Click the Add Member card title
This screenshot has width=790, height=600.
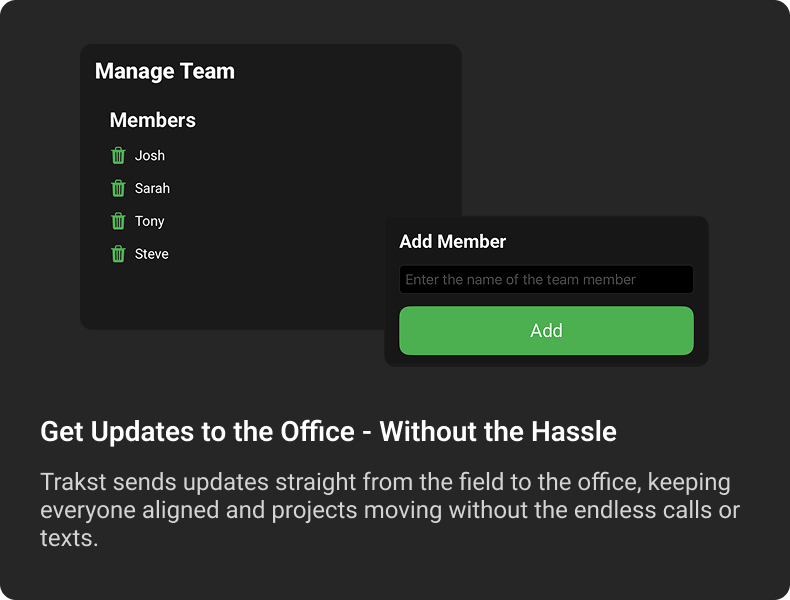click(x=453, y=241)
